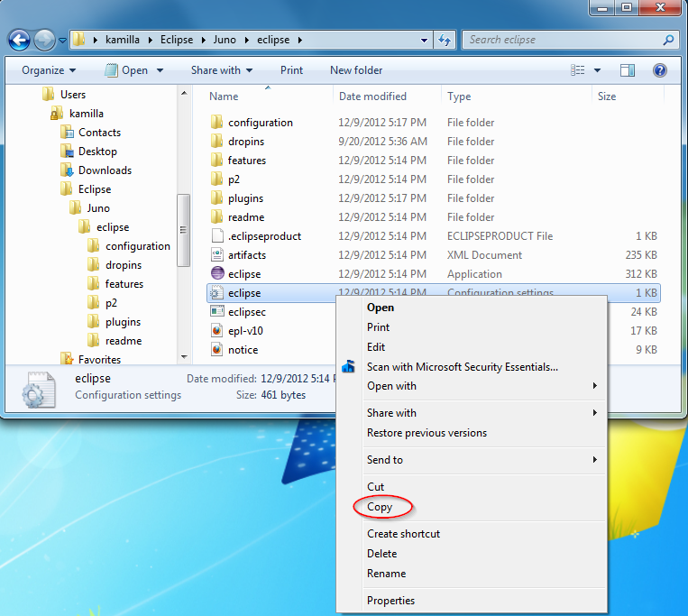Click the artifacts XML document icon
688x616 pixels.
pos(216,255)
